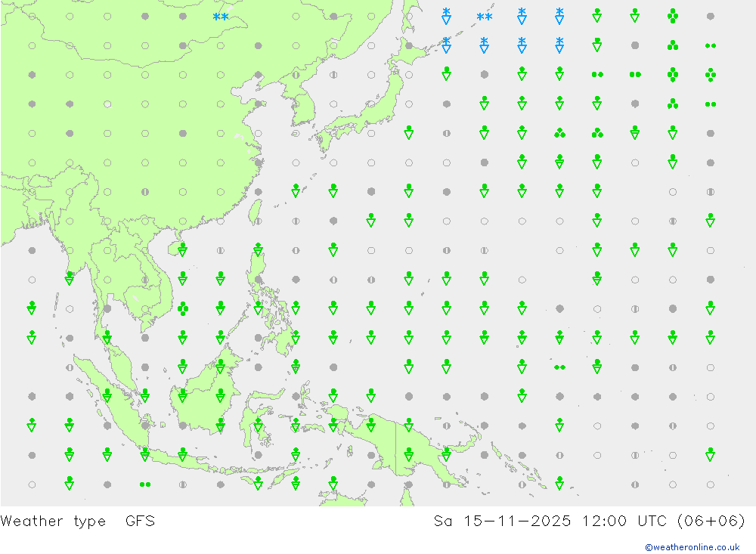
Task: Click the half-filled circle symbol on Taiwan
Action: coord(259,221)
